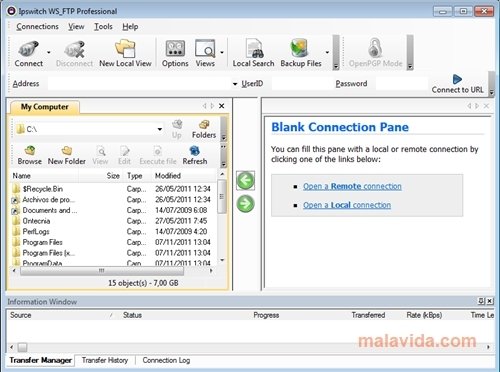Close the My Computer pane

pyautogui.click(x=221, y=106)
